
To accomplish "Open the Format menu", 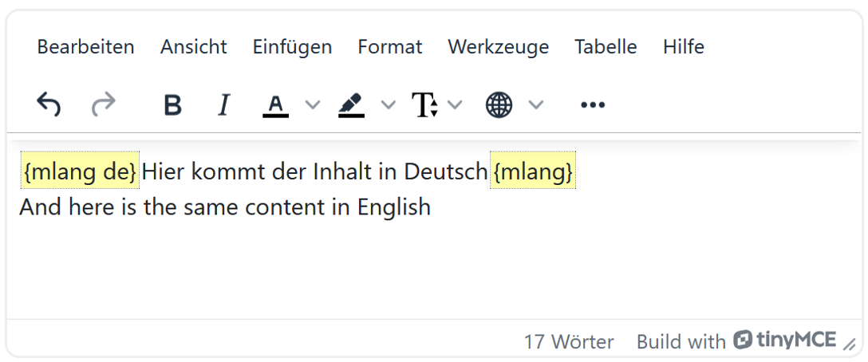I will 390,47.
